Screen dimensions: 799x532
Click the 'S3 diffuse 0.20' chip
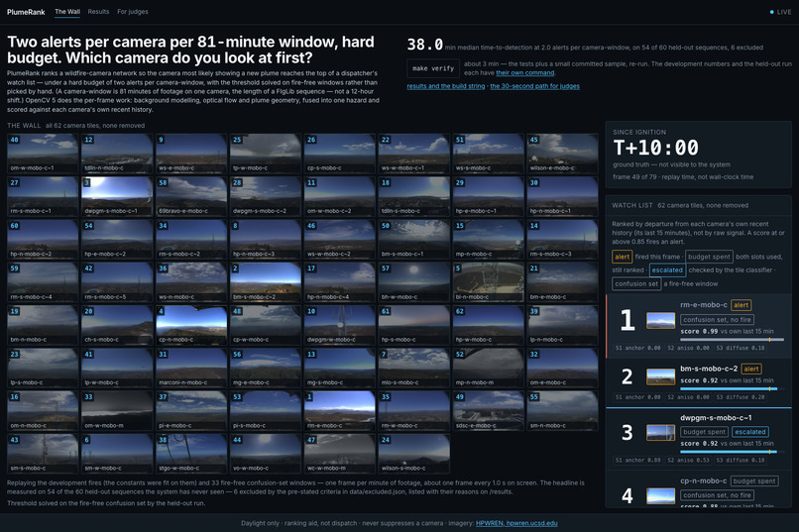[741, 397]
